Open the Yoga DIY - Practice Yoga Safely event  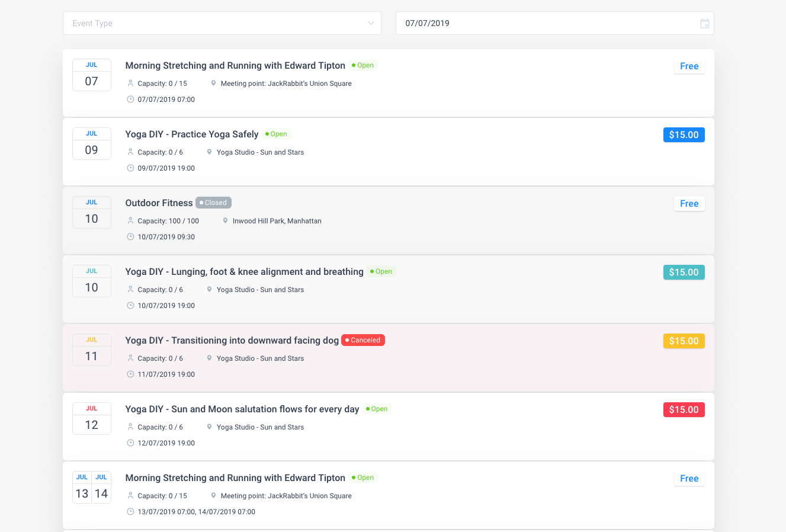coord(192,134)
